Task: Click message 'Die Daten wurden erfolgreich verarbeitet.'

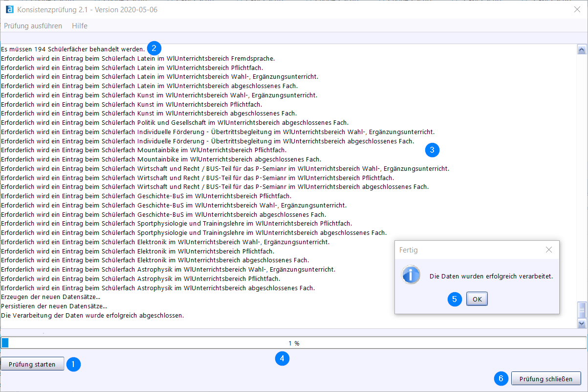Action: coord(491,276)
